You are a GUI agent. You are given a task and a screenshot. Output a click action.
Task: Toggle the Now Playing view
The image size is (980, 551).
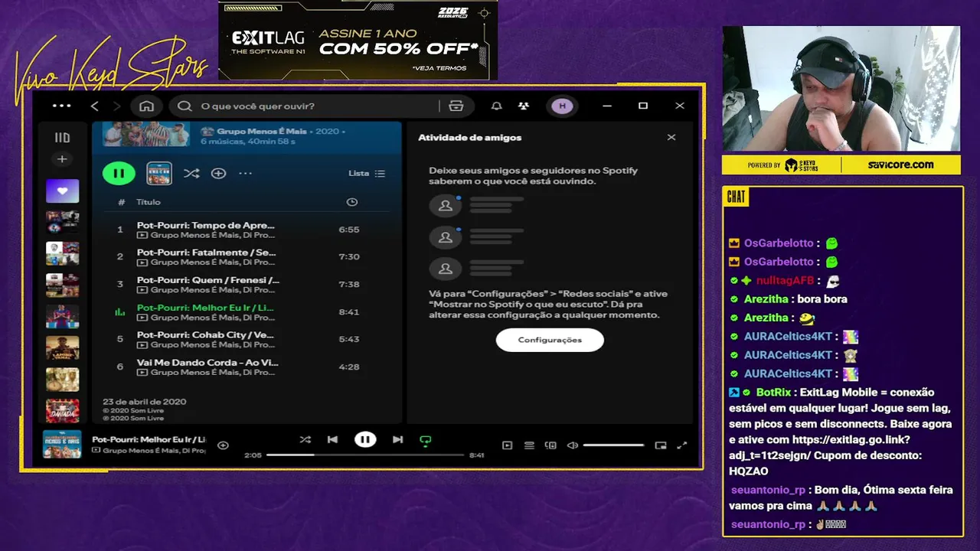coord(507,445)
